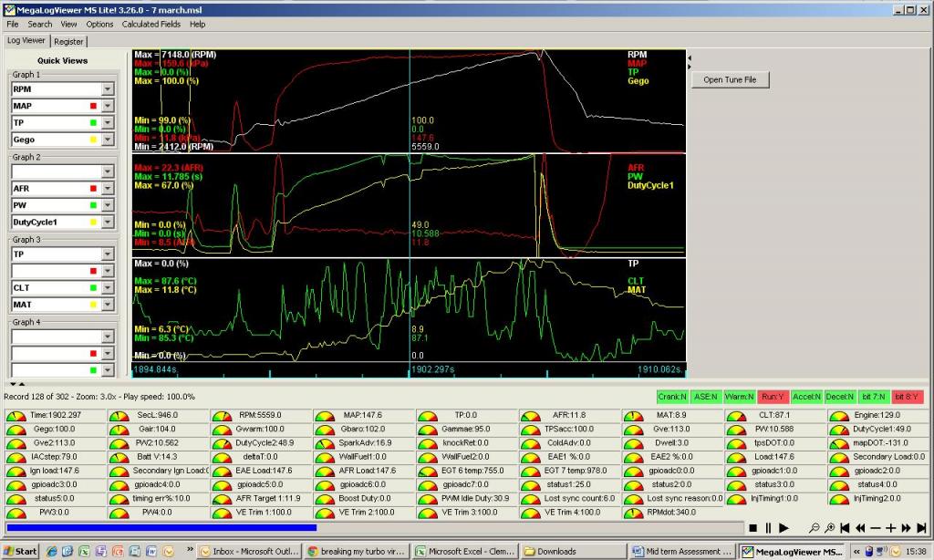
Task: Click the minus playback speed icon
Action: (876, 528)
